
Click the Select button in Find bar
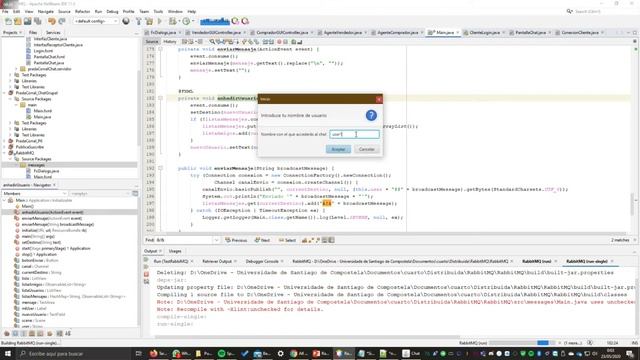point(287,240)
